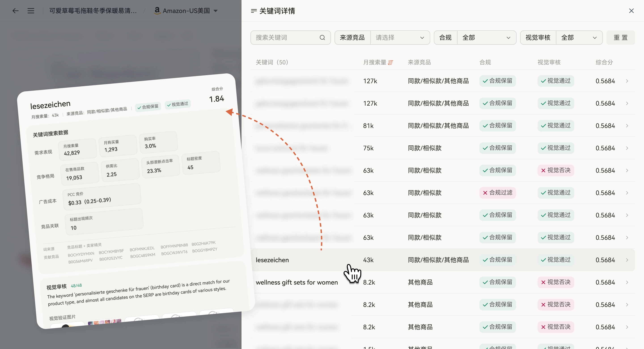The height and width of the screenshot is (349, 644).
Task: Click 合规过滤 tag in 63k row
Action: 498,193
